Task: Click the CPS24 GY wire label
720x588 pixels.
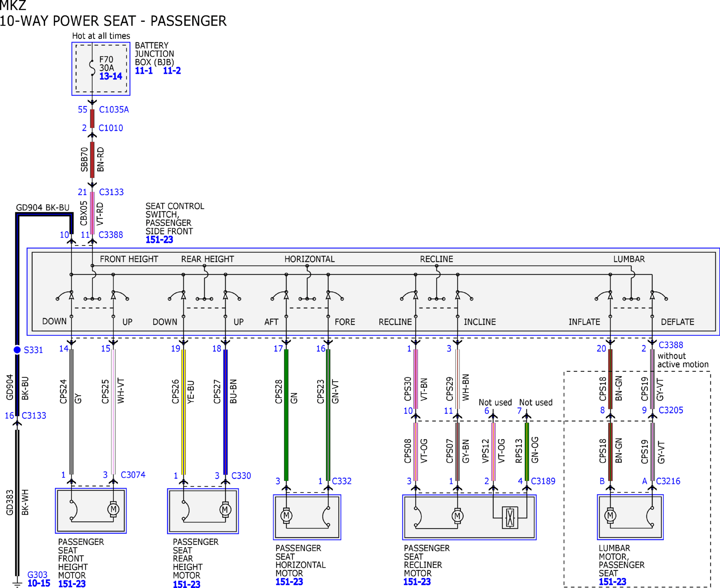Action: (70, 392)
